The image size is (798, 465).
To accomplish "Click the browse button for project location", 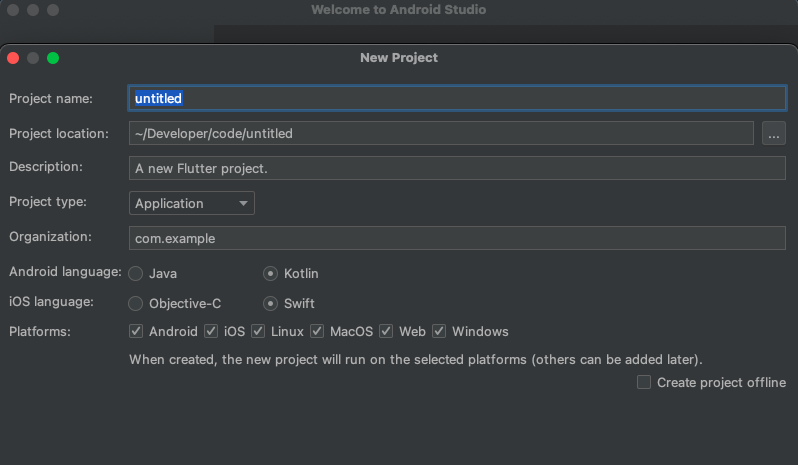I will point(773,133).
